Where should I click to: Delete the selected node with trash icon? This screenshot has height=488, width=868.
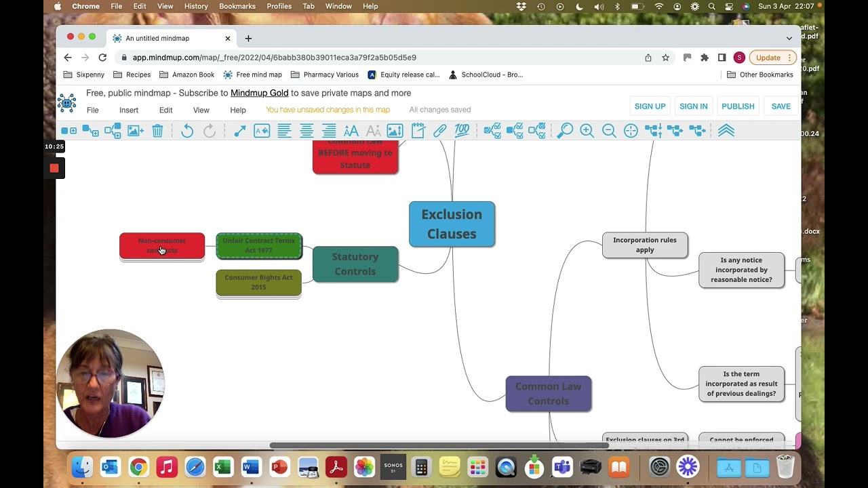click(x=157, y=131)
